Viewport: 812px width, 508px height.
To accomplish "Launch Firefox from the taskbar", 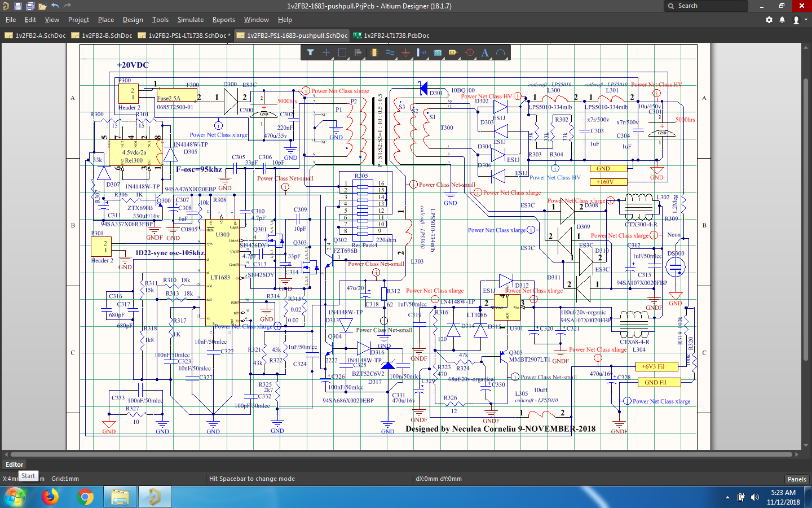I will pos(50,497).
